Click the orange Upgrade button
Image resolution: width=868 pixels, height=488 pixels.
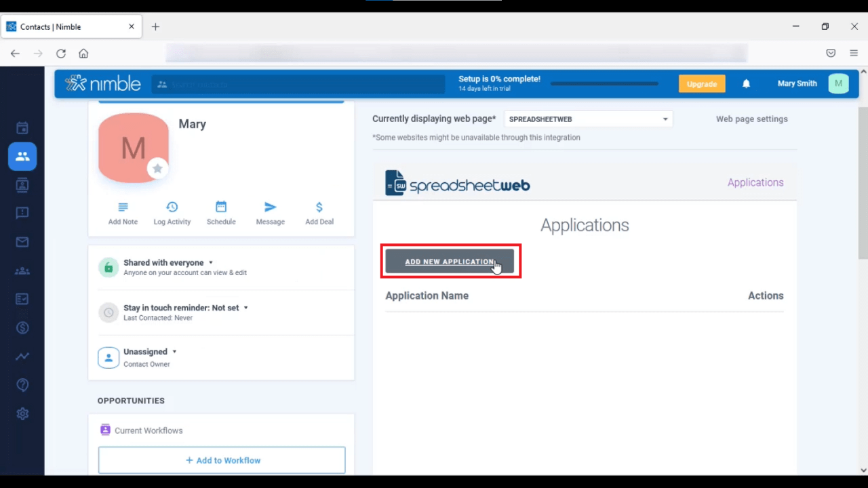click(701, 84)
